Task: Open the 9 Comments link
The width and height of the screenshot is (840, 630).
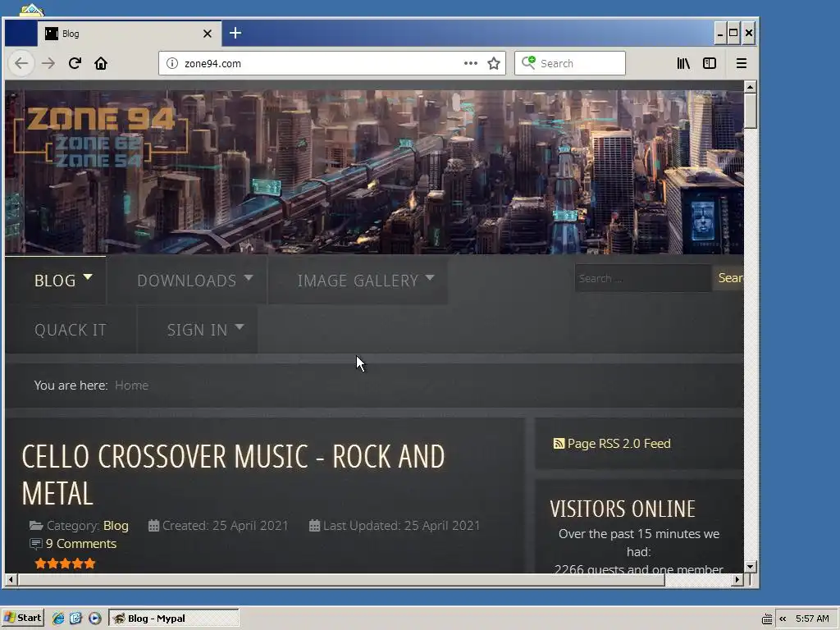Action: 81,544
